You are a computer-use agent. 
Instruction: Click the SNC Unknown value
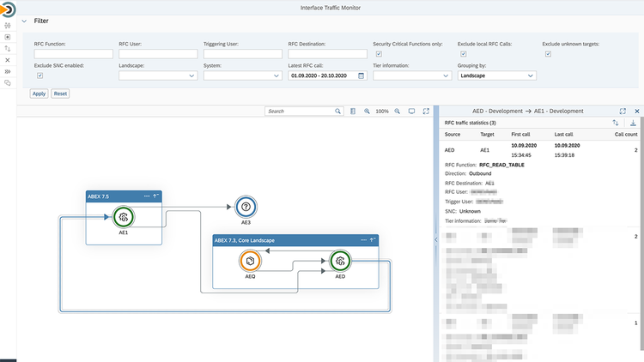click(470, 211)
